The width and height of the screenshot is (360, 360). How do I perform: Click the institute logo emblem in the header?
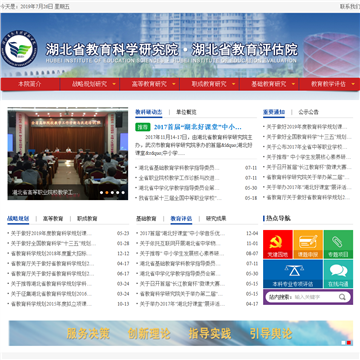19,49
